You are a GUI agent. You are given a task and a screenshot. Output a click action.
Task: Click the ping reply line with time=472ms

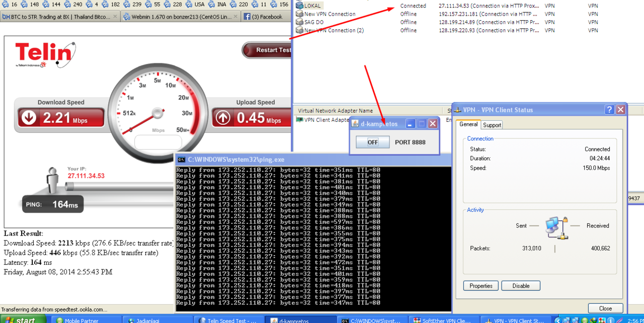click(x=278, y=262)
